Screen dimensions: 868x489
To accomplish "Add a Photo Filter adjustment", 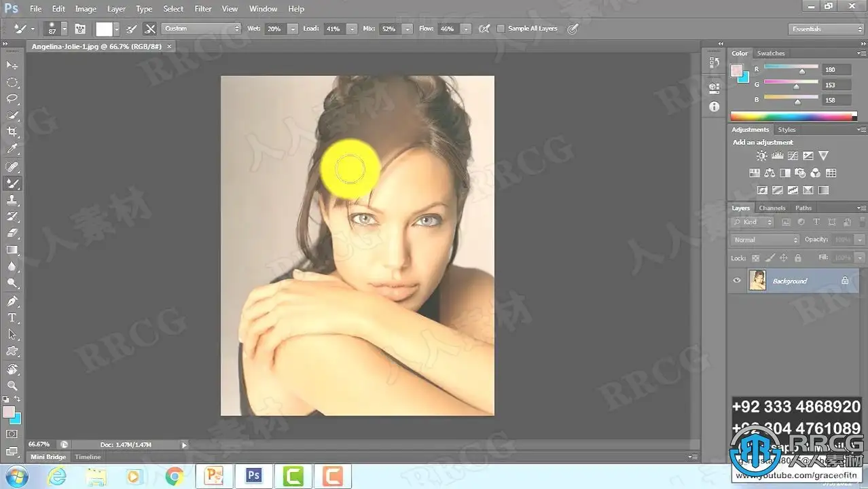I will [800, 173].
